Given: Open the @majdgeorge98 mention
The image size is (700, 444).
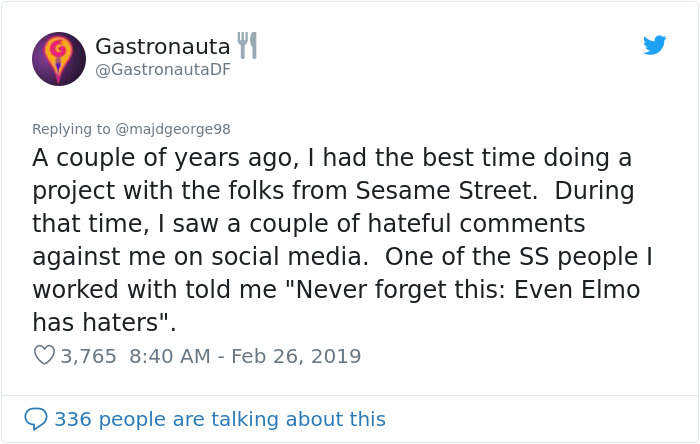Looking at the screenshot, I should (x=176, y=129).
